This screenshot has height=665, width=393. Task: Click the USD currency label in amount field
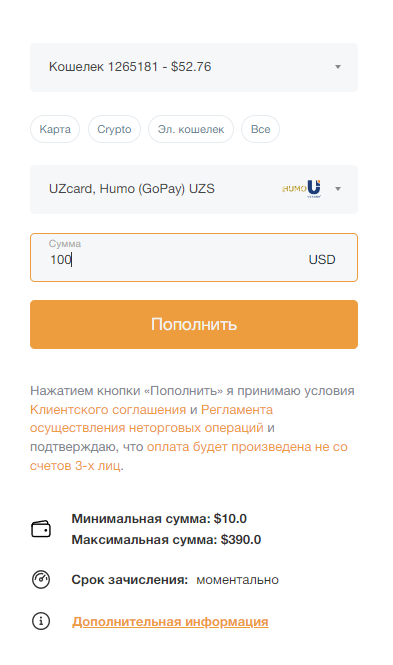pyautogui.click(x=322, y=260)
